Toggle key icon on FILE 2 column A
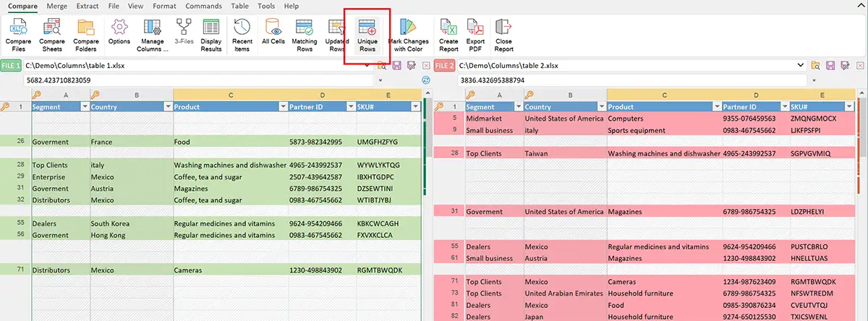 [x=471, y=95]
